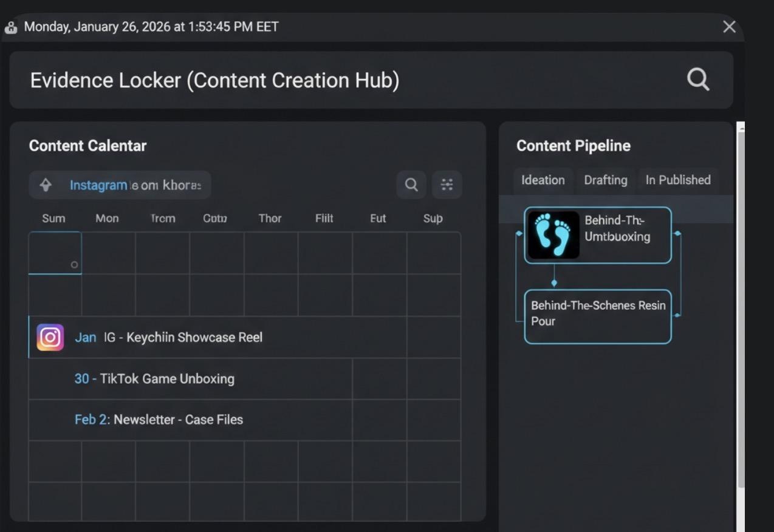
Task: Click the Thor day header
Action: point(270,219)
